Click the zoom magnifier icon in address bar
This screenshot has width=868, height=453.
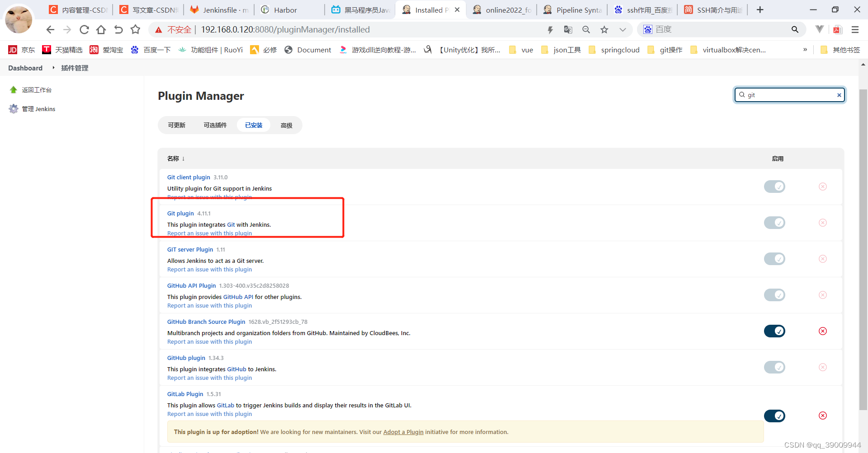point(586,30)
